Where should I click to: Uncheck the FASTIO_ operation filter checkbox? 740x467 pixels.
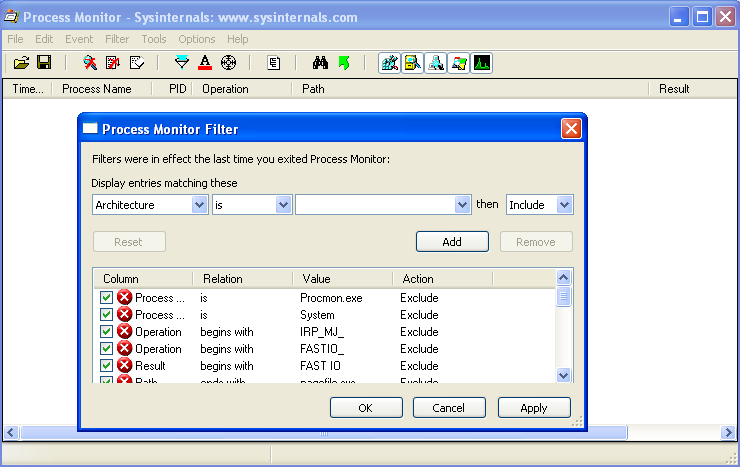click(106, 349)
